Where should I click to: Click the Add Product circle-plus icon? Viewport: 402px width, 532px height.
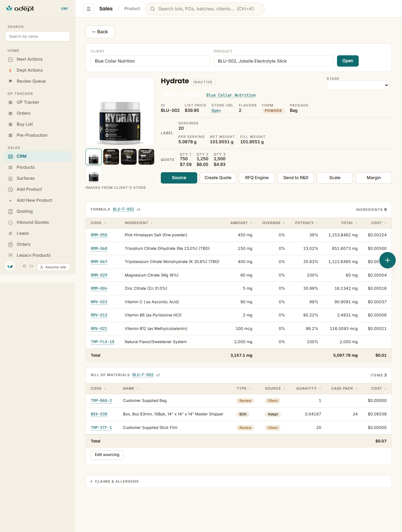click(x=10, y=189)
